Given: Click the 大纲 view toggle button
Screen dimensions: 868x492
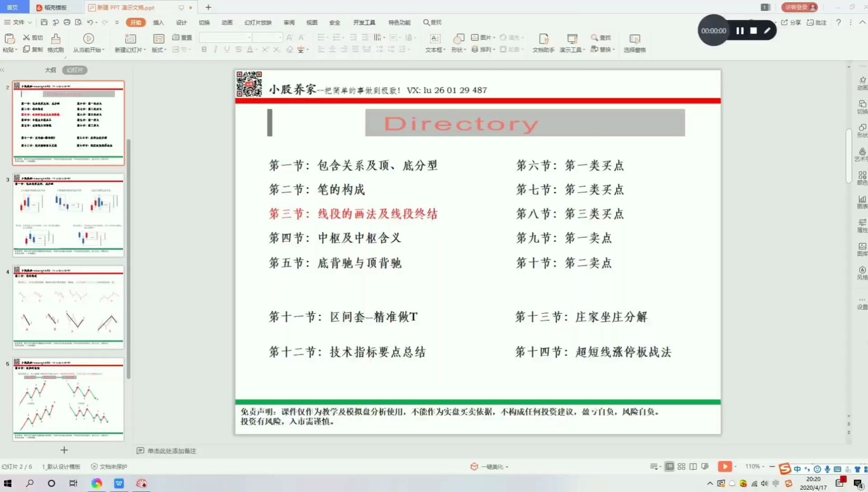Looking at the screenshot, I should point(50,70).
